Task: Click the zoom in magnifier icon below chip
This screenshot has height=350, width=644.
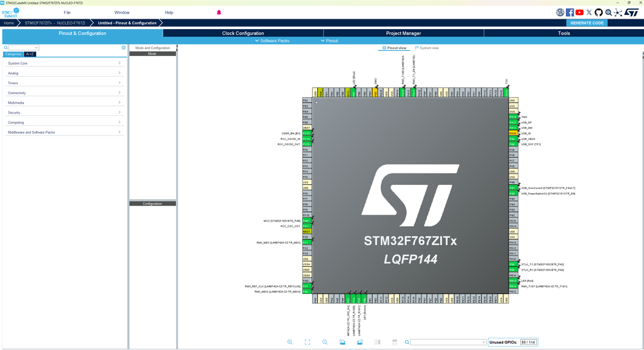Action: click(290, 342)
